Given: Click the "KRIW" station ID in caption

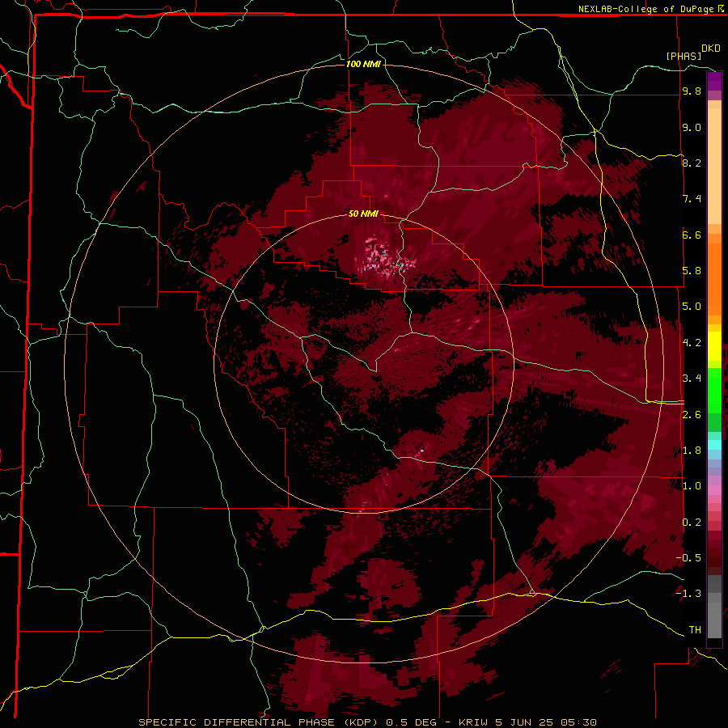Looking at the screenshot, I should 474,722.
